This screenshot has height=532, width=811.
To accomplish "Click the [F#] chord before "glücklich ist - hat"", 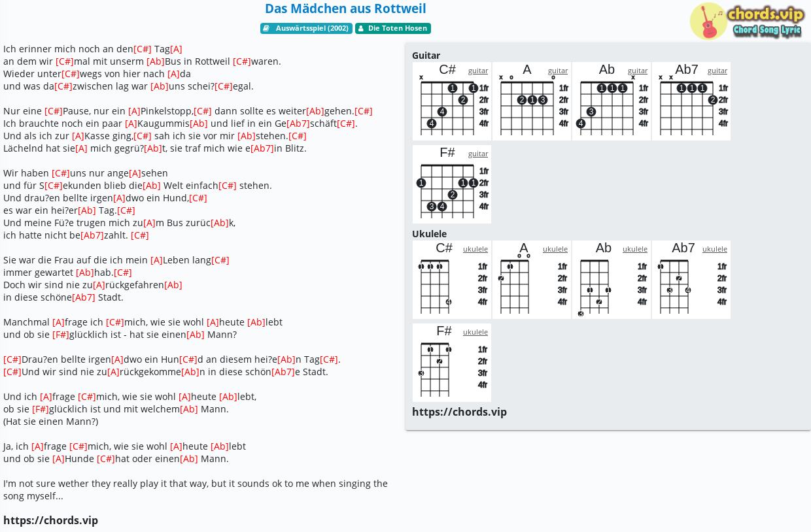I will [61, 335].
